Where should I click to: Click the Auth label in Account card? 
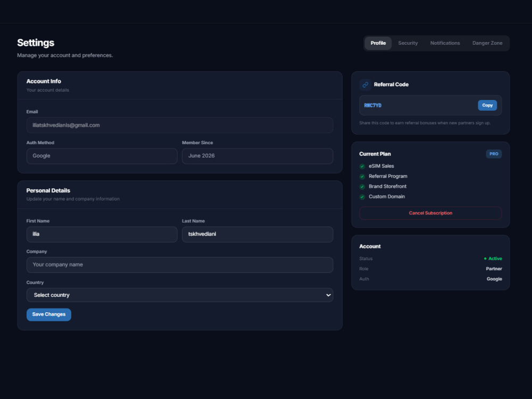[364, 279]
